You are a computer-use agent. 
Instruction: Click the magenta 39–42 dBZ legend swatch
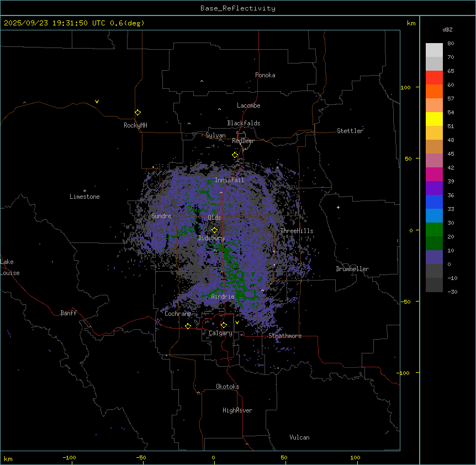(x=434, y=174)
